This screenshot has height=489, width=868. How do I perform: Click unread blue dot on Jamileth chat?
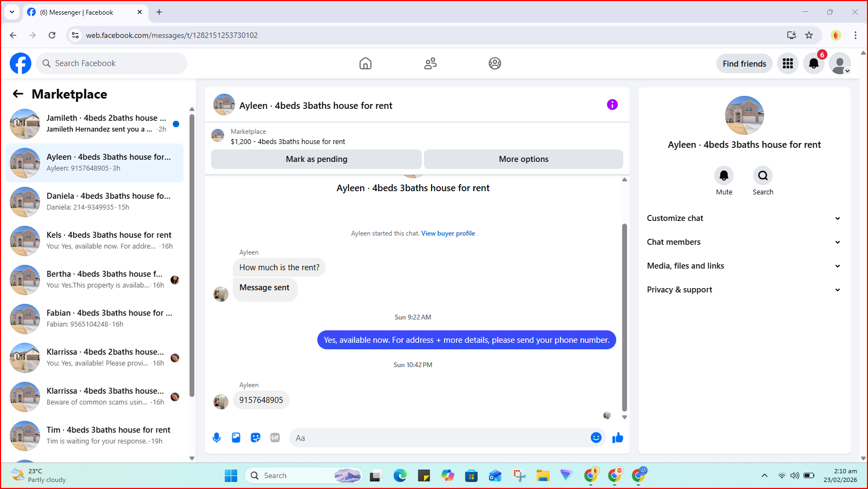coord(176,124)
